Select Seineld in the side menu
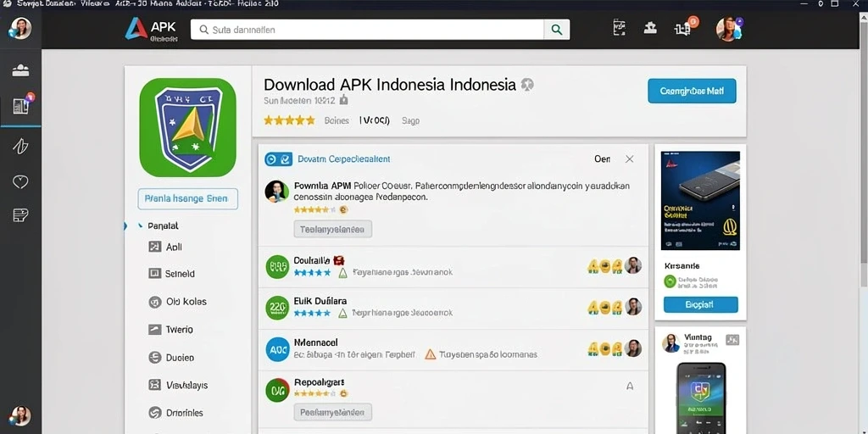 point(171,274)
